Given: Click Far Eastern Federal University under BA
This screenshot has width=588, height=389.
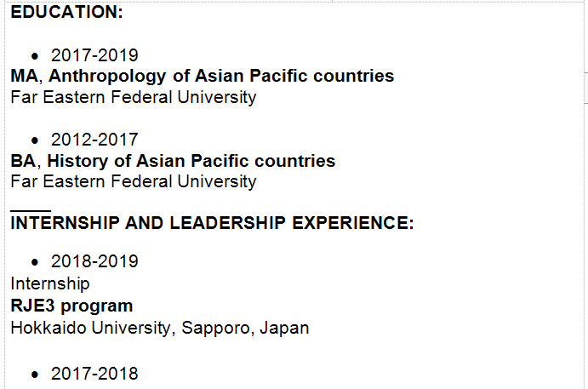Looking at the screenshot, I should tap(133, 180).
